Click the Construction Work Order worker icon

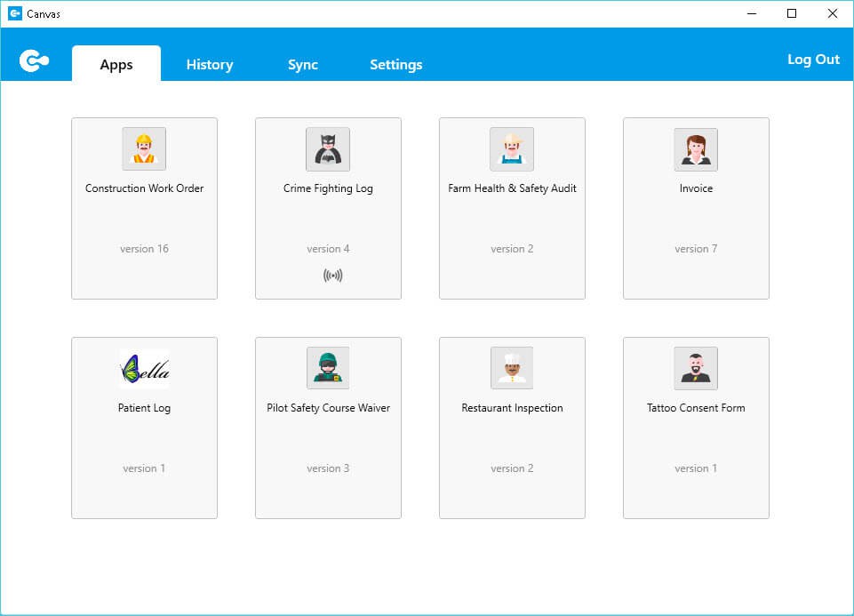[x=144, y=149]
